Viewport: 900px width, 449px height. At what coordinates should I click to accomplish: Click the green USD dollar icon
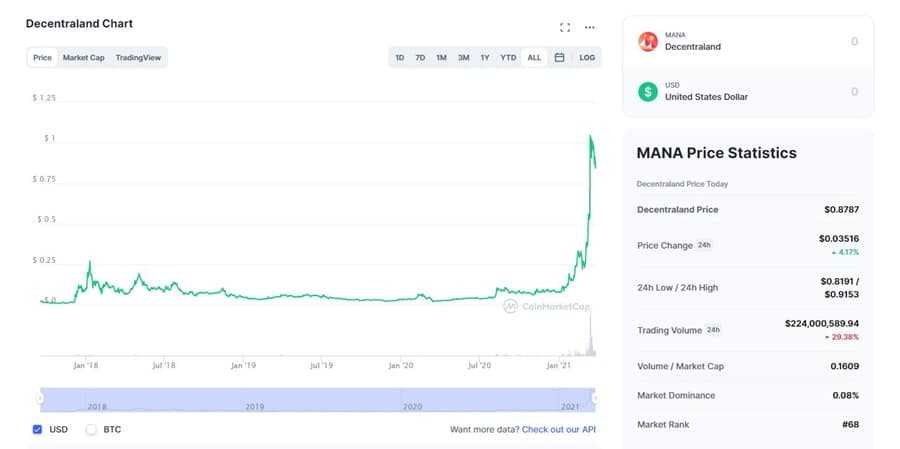[x=649, y=91]
